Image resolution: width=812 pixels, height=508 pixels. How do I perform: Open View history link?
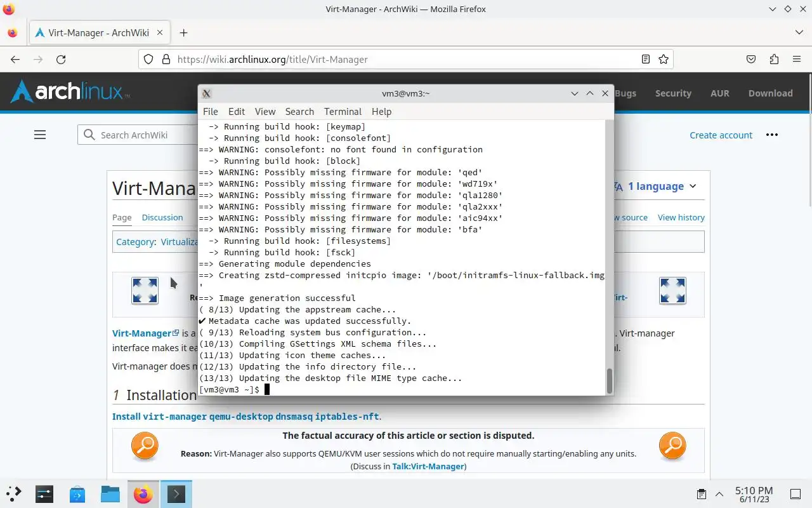681,217
